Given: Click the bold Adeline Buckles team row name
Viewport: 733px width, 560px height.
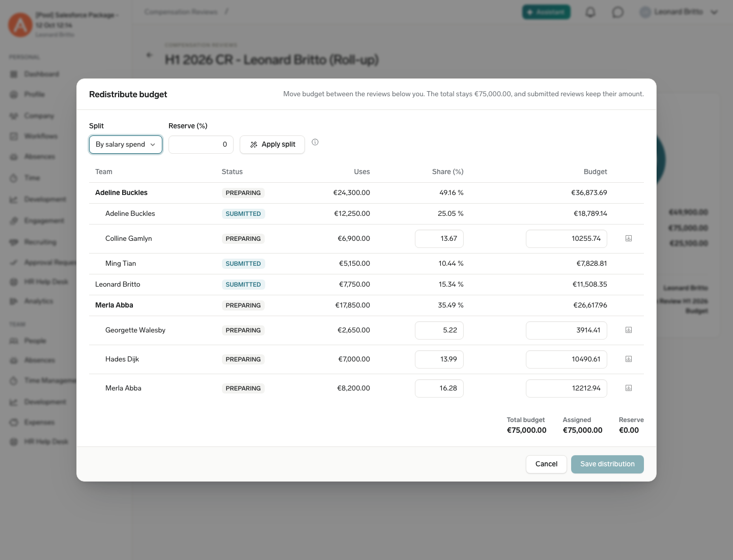Looking at the screenshot, I should tap(121, 193).
